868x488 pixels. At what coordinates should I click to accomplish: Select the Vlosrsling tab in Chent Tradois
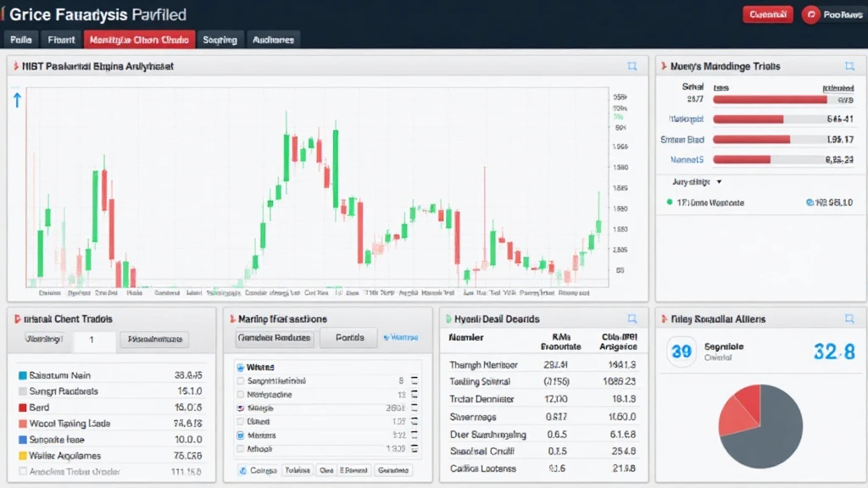point(43,339)
